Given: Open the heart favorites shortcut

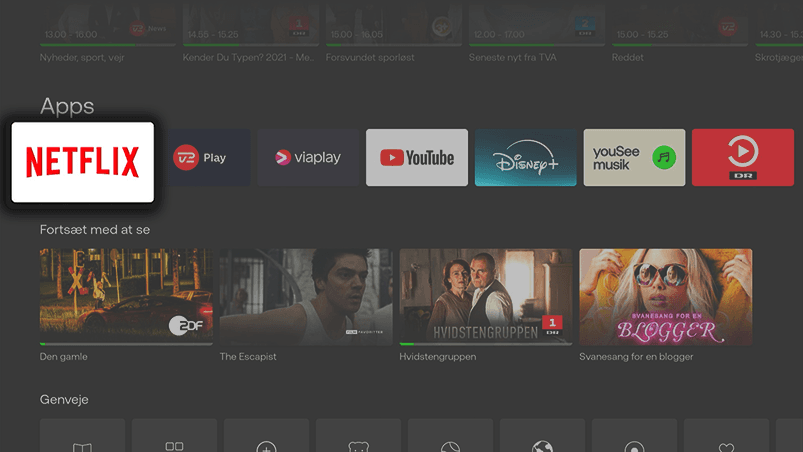Looking at the screenshot, I should tap(726, 436).
